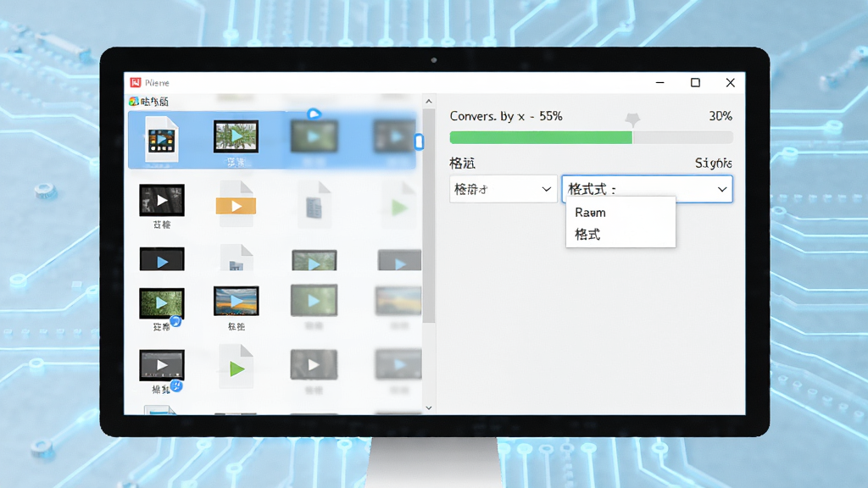Select the forest thumbnail with the sync badge
This screenshot has width=868, height=488.
pyautogui.click(x=162, y=302)
